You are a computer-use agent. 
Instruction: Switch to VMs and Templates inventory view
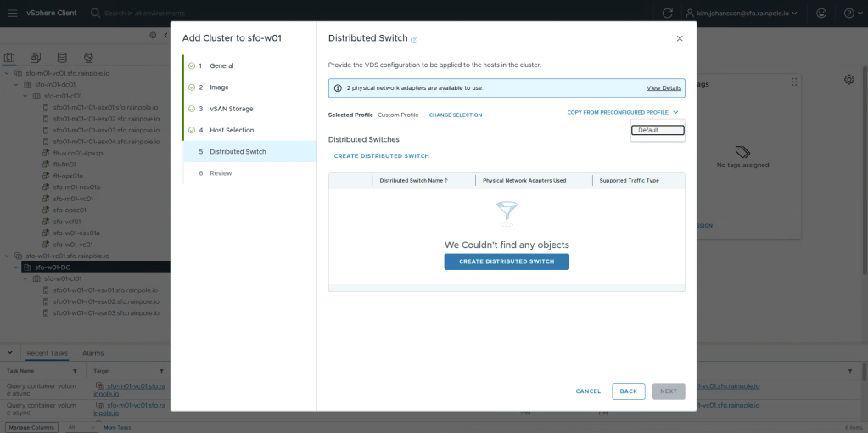click(x=36, y=58)
